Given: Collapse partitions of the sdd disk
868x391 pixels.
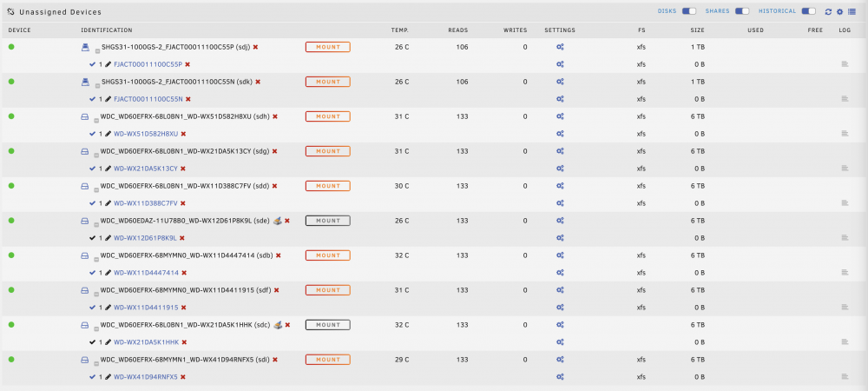Looking at the screenshot, I should [97, 189].
